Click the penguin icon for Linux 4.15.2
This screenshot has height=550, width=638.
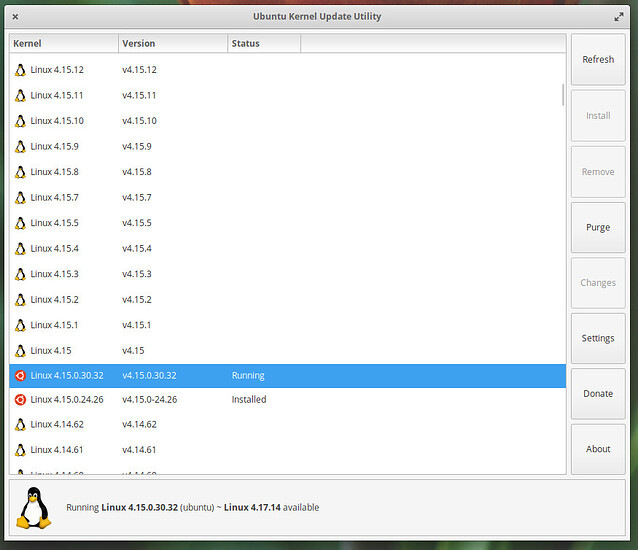[20, 300]
